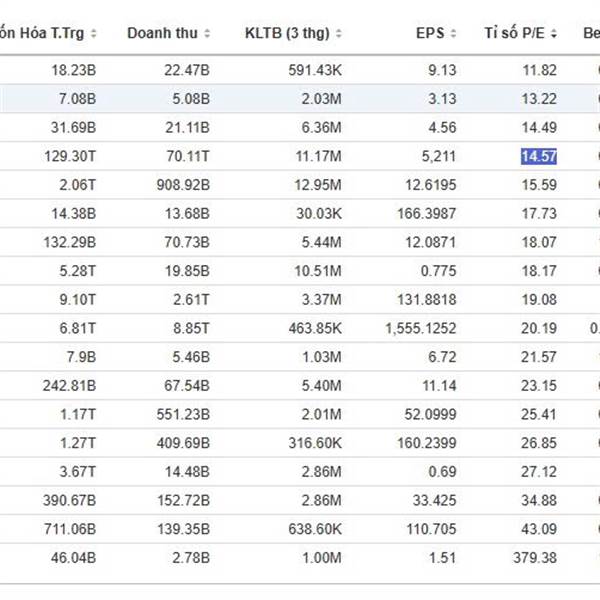Select the 43.09 P/E cell
600x600 pixels.
538,528
